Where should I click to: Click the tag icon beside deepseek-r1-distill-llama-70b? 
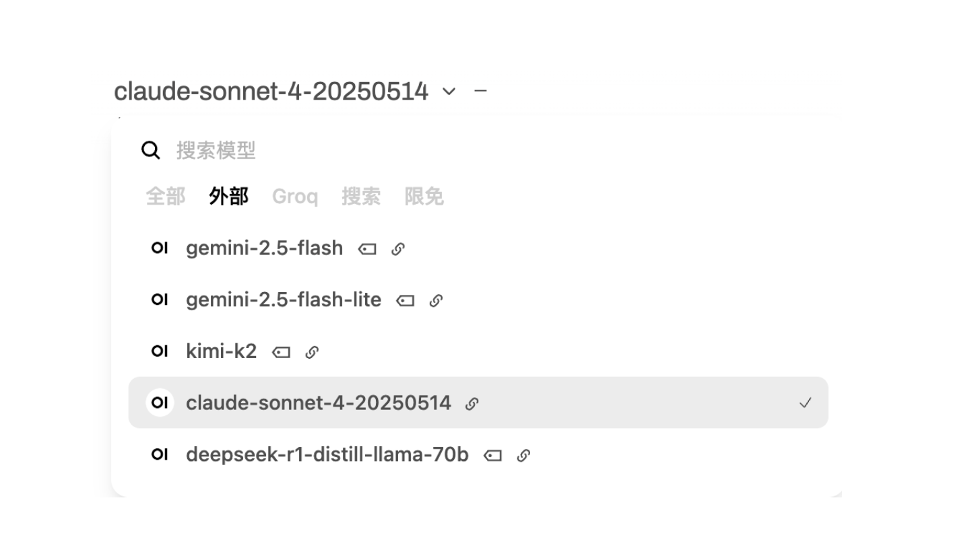492,455
